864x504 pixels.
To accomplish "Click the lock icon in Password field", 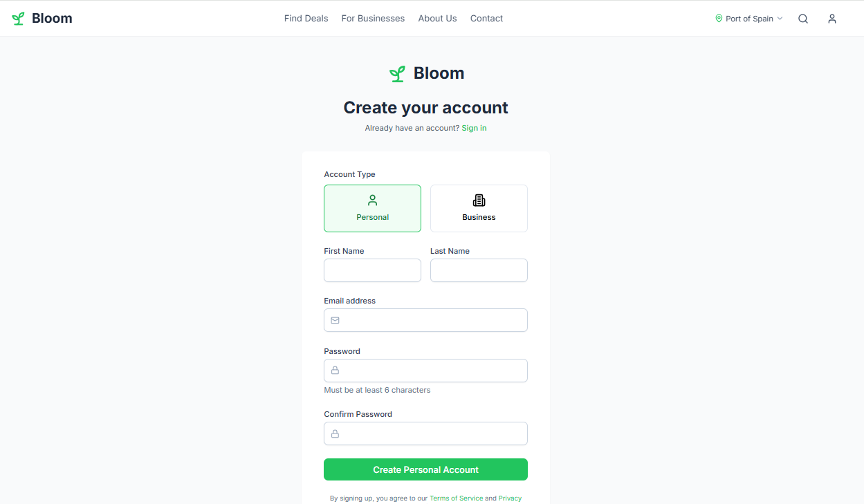I will [335, 371].
